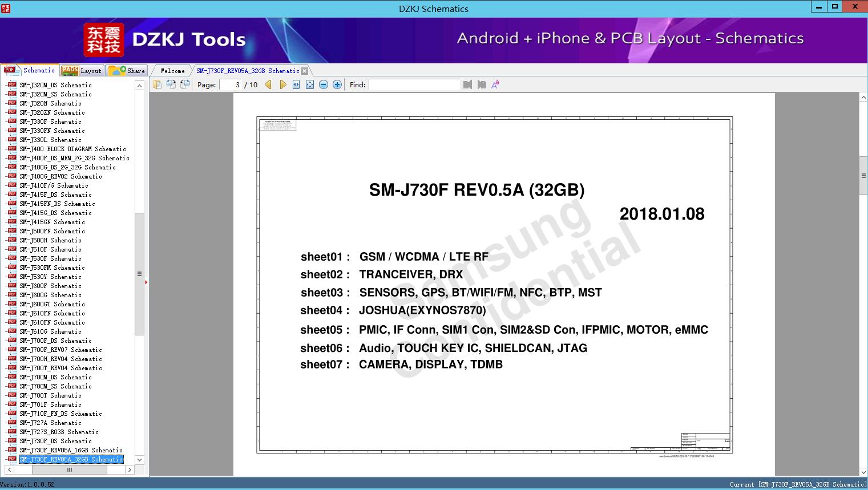This screenshot has height=490, width=868.
Task: Click PDF icon beside SM-J320ZN Schematic
Action: coord(12,112)
